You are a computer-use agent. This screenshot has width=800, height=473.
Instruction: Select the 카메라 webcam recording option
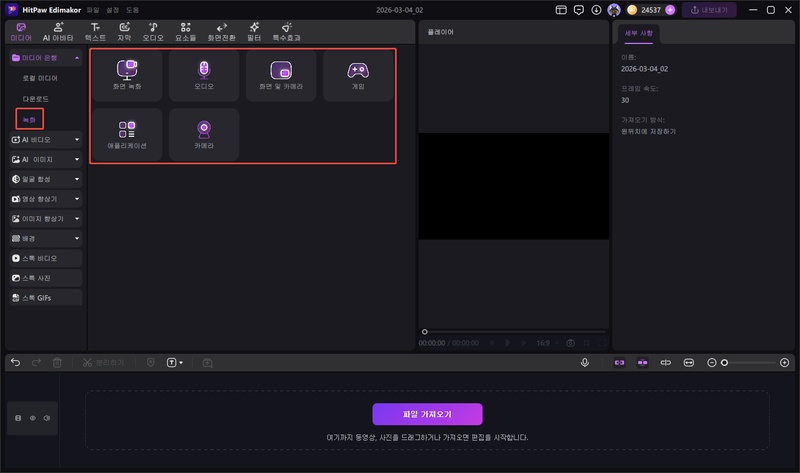coord(204,135)
